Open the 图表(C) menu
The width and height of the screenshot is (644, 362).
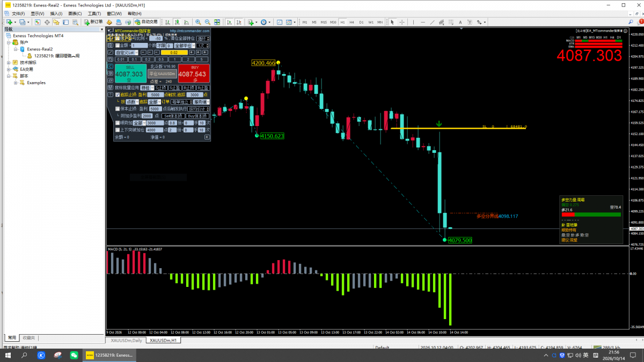click(x=76, y=13)
